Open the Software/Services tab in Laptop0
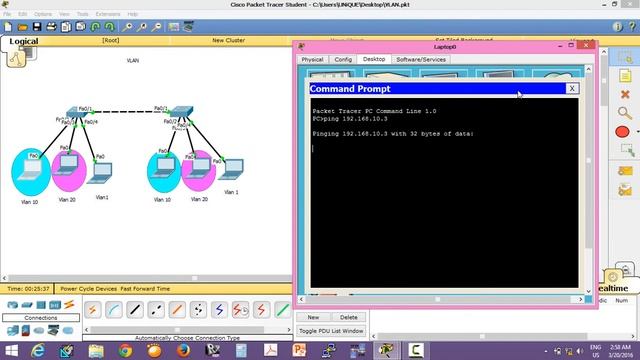The width and height of the screenshot is (640, 360). click(x=421, y=60)
